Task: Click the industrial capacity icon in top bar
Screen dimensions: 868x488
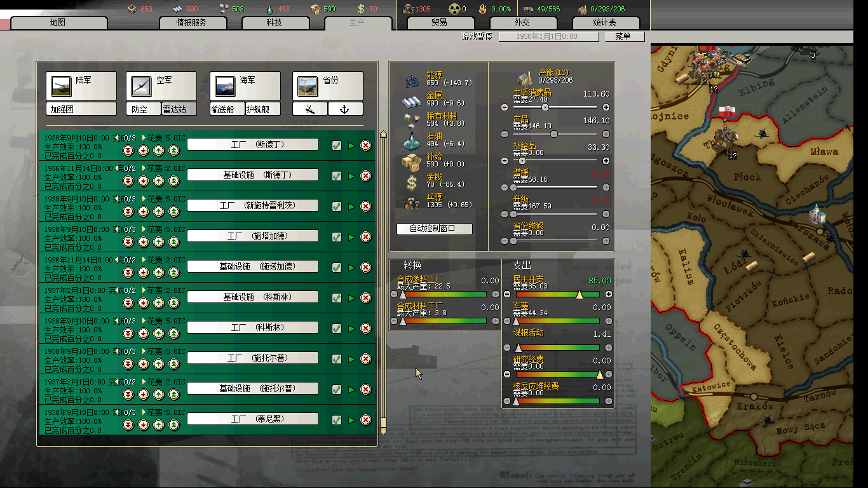Action: [x=582, y=9]
